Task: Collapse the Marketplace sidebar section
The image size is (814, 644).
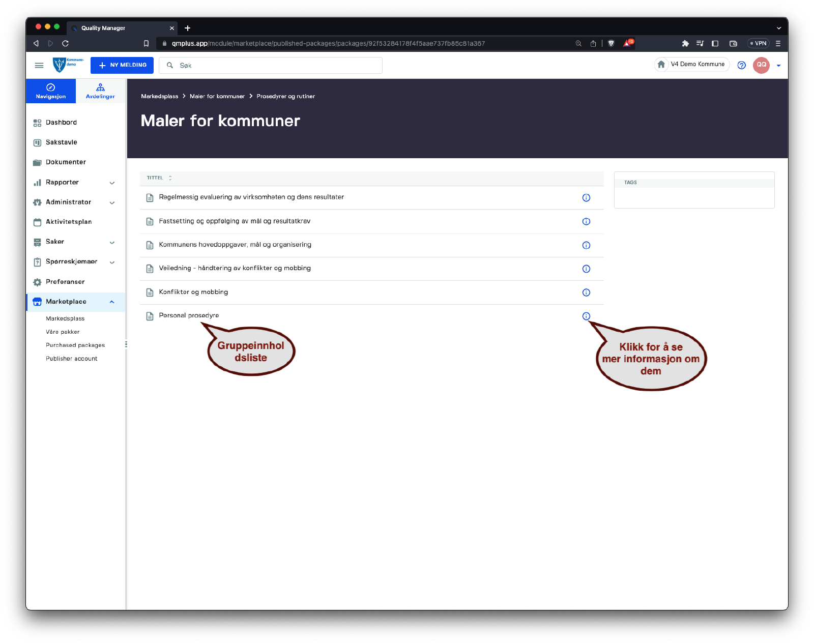Action: click(x=112, y=302)
